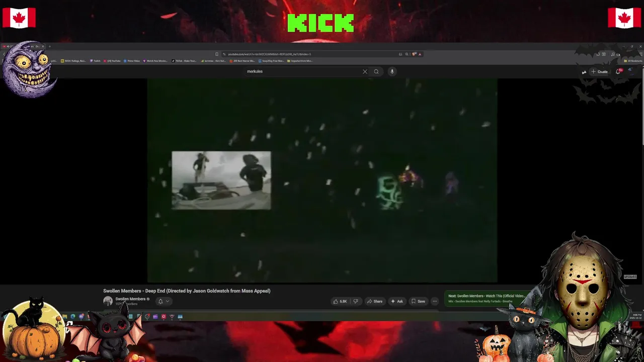This screenshot has height=362, width=644.
Task: Clear the 'merkules' search text
Action: point(365,71)
